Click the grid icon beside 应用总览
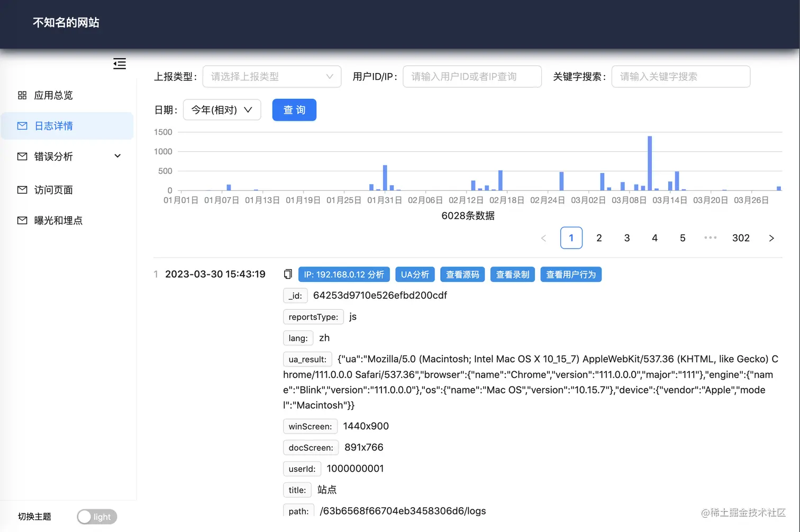800x532 pixels. point(22,95)
